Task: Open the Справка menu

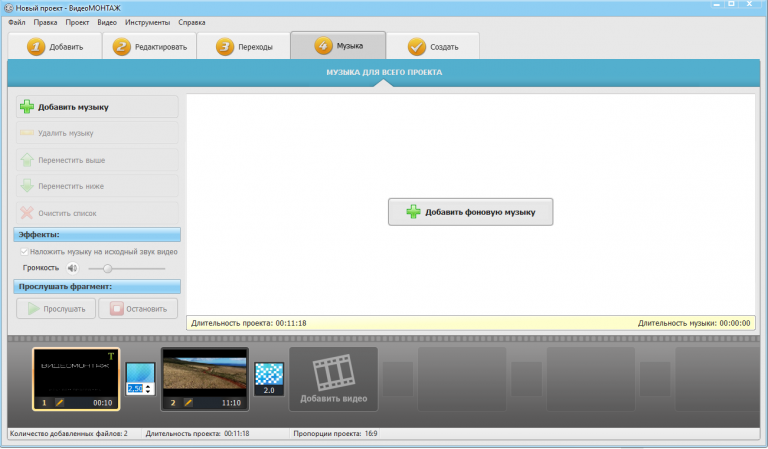Action: 192,23
